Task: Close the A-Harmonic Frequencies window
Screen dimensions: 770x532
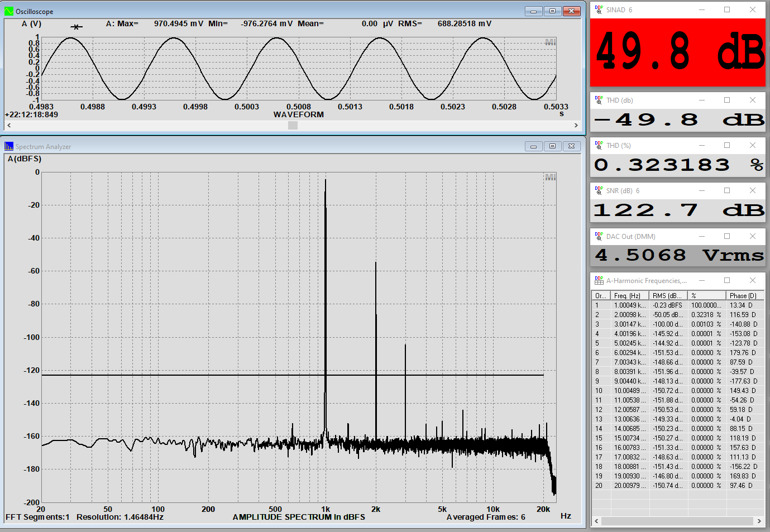Action: pyautogui.click(x=753, y=280)
